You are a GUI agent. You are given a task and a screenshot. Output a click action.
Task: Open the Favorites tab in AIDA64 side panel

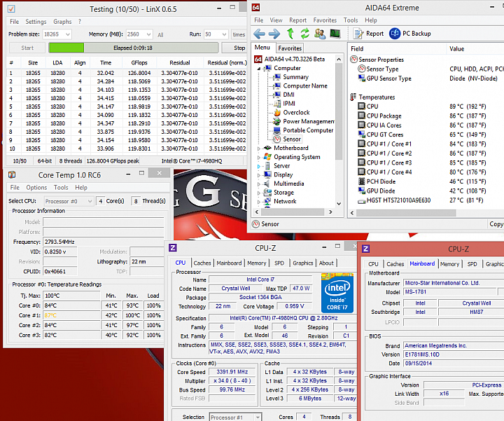point(290,48)
